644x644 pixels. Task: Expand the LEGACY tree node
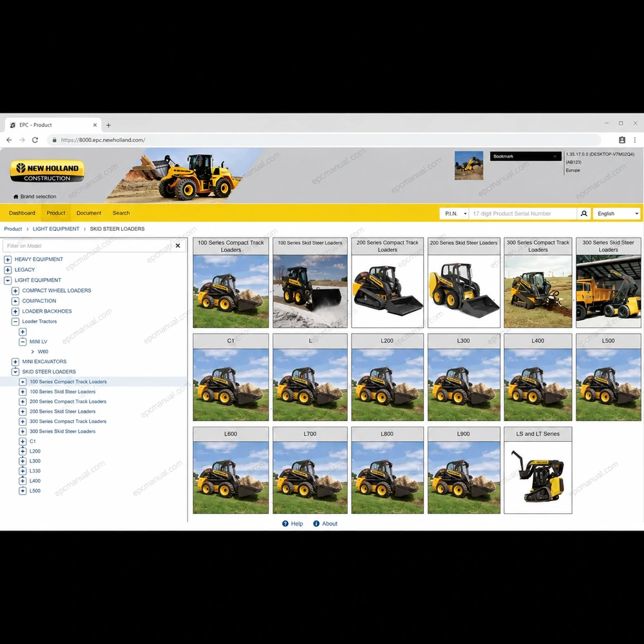click(x=8, y=270)
